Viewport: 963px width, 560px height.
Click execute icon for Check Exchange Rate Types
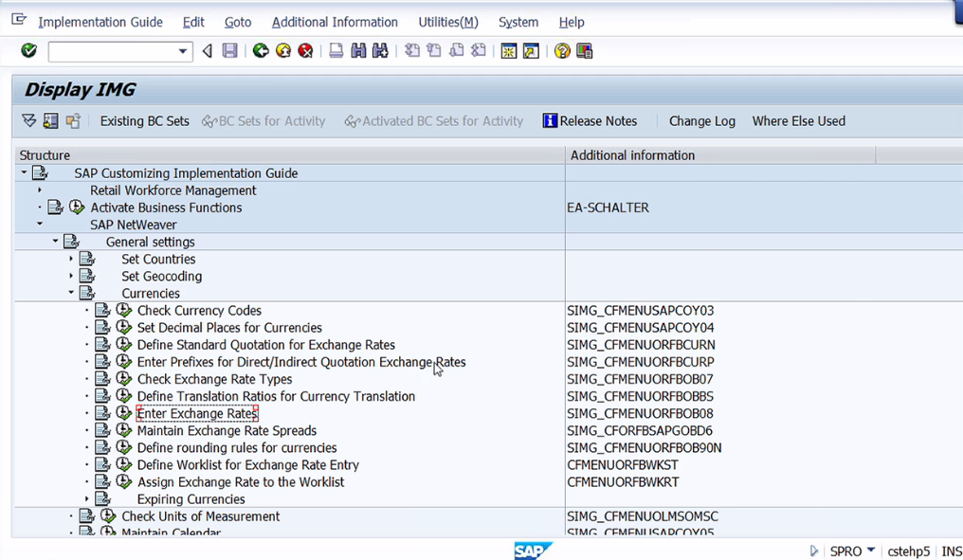[123, 379]
